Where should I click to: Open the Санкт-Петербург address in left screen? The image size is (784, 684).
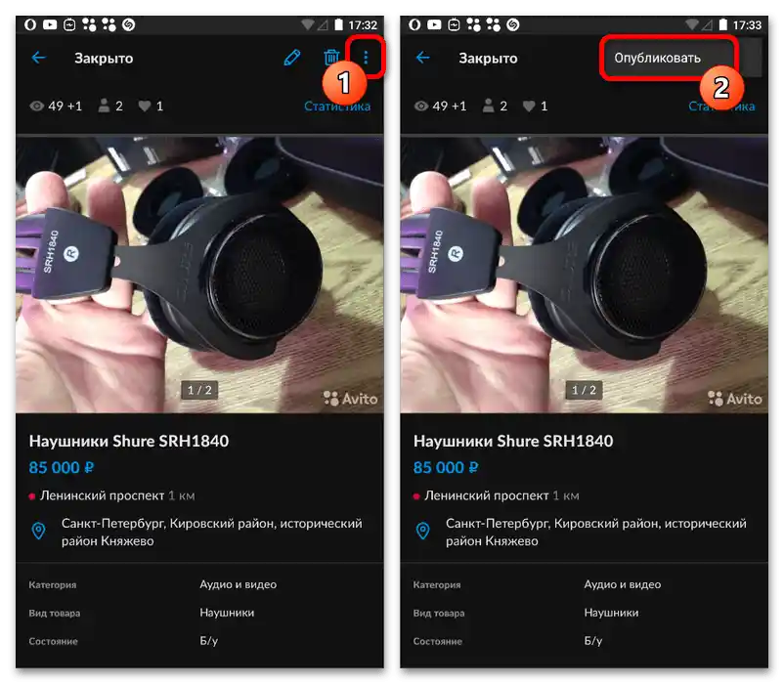click(x=211, y=533)
